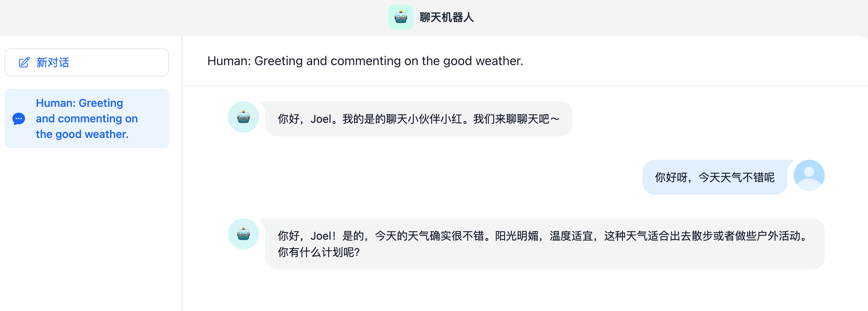Click the bot avatar beside the weather reply
The image size is (868, 311).
pos(243,234)
